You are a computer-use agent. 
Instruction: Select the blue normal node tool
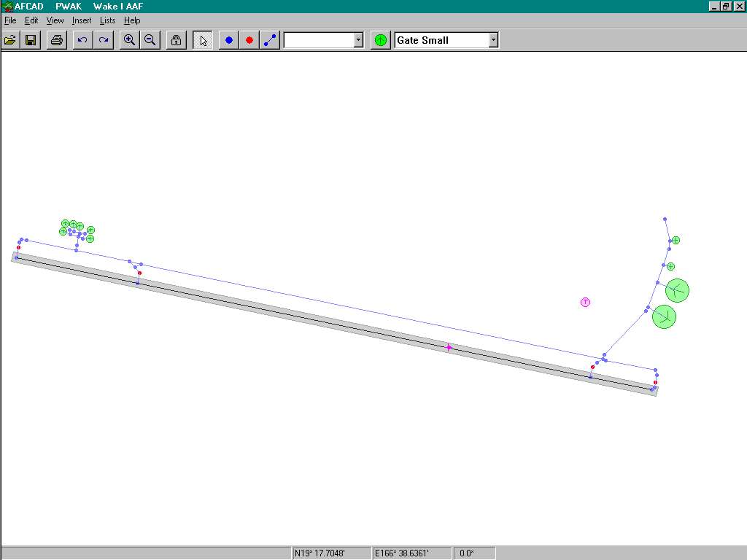pos(229,40)
